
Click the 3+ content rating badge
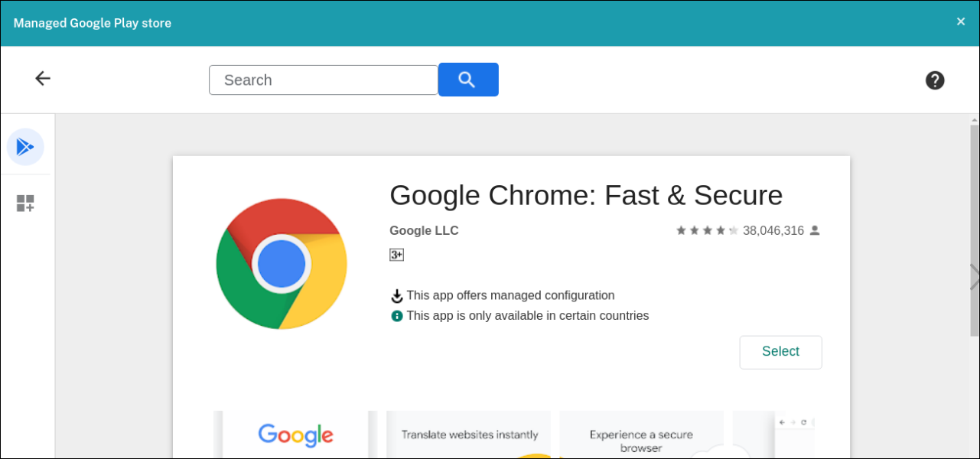396,255
